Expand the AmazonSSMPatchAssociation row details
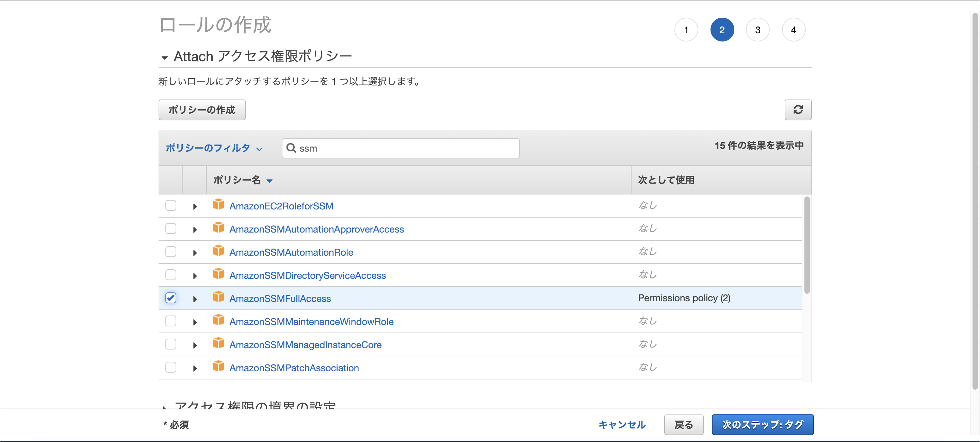Image resolution: width=980 pixels, height=442 pixels. (195, 369)
